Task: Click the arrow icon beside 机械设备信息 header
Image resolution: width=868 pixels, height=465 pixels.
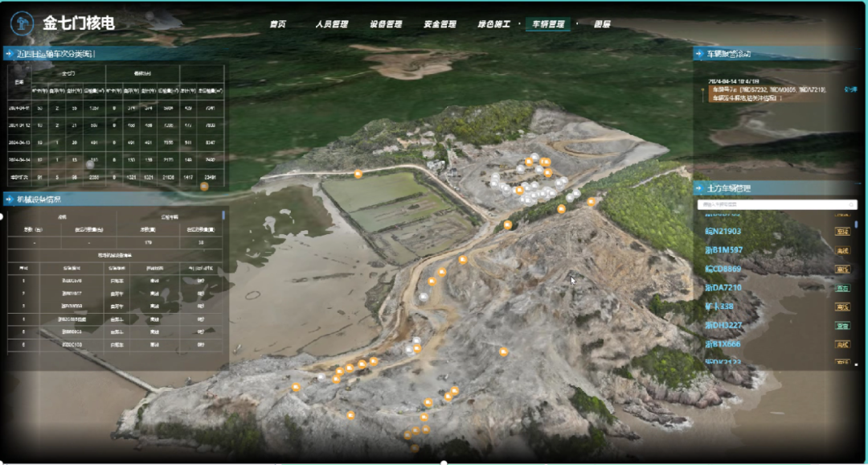Action: [8, 199]
